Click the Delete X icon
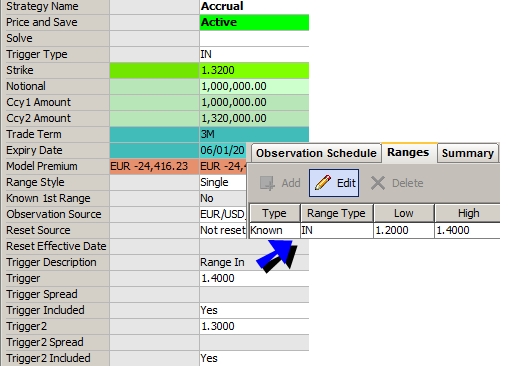 tap(378, 183)
